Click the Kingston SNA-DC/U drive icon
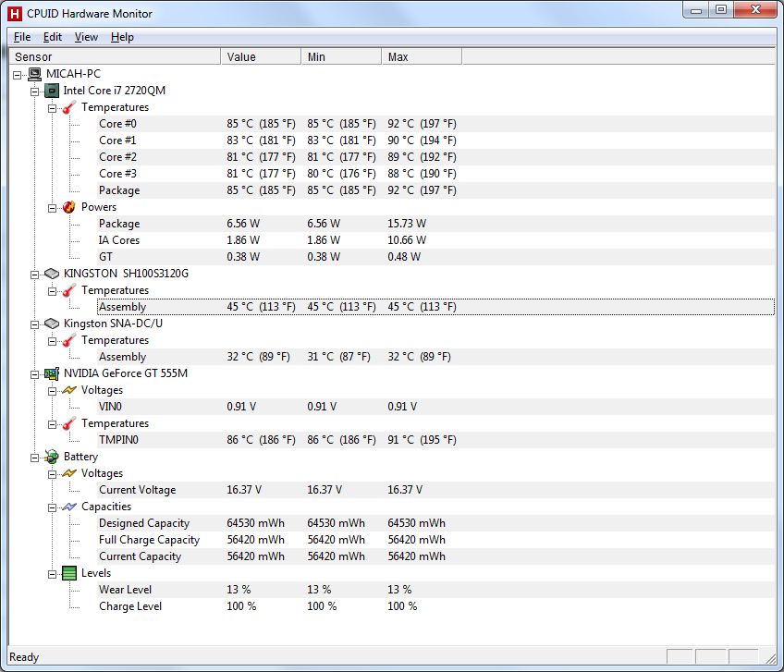The image size is (784, 672). (52, 324)
